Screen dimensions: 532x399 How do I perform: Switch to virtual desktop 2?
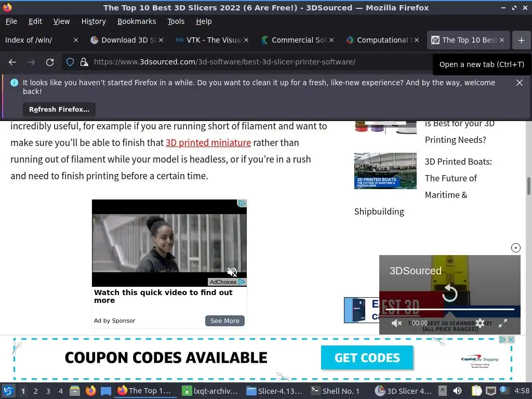tap(36, 391)
